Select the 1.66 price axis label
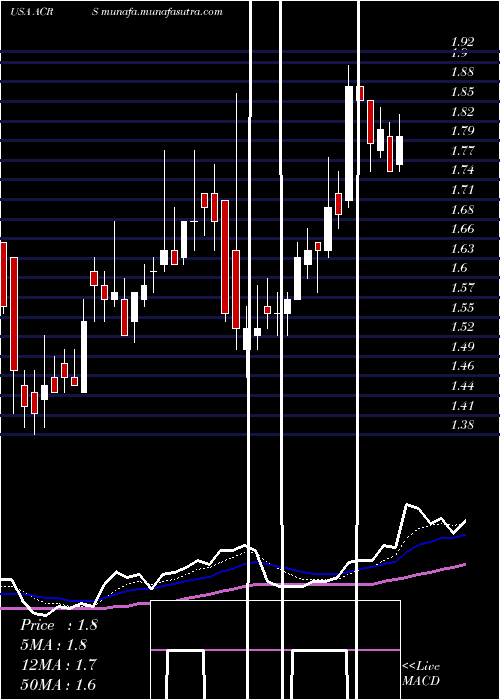500x700 pixels. click(x=462, y=229)
